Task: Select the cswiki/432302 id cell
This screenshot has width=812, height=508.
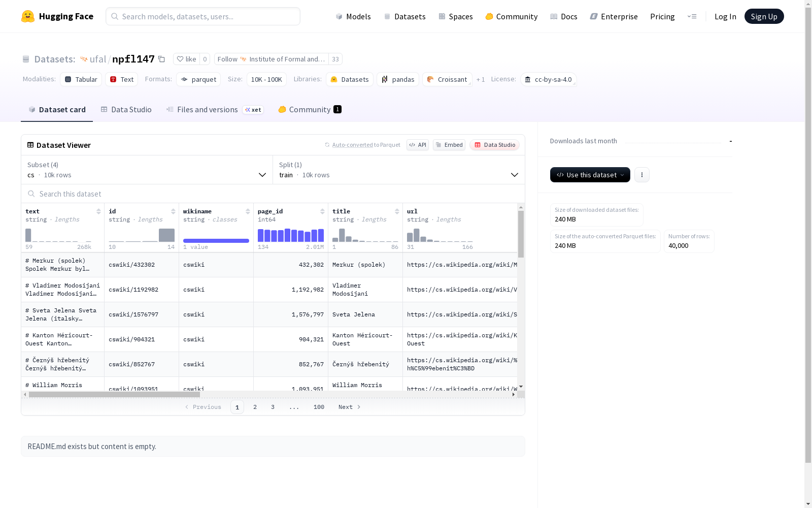Action: [142, 265]
